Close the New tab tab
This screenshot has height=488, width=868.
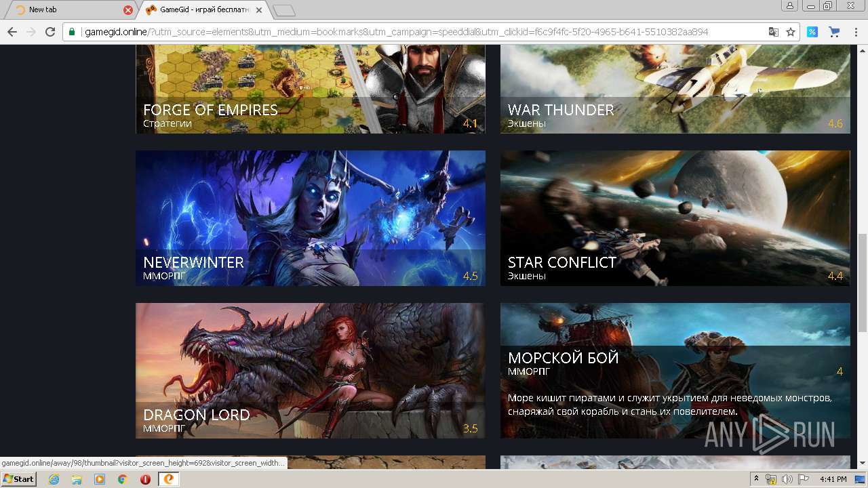point(128,10)
